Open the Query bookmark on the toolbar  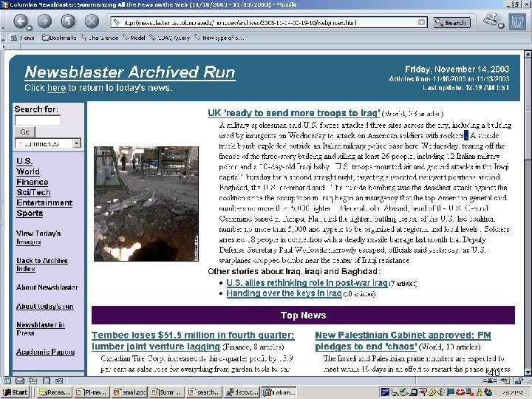(170, 38)
